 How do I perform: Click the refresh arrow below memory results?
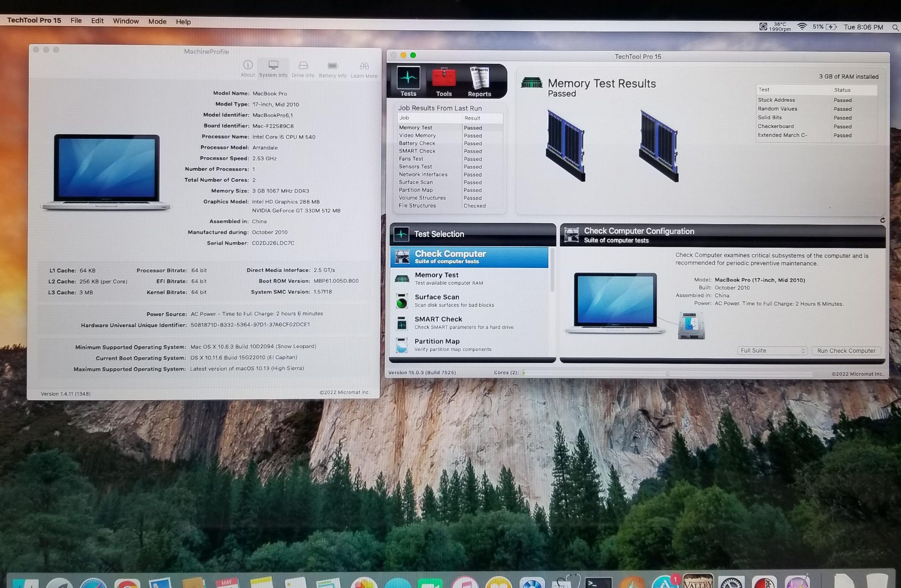[x=882, y=220]
